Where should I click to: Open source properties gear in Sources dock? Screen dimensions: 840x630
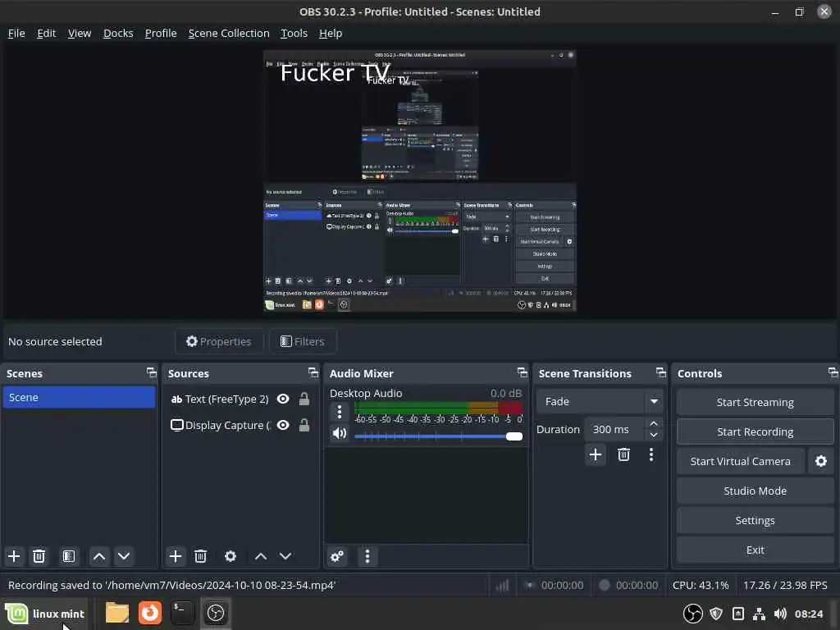tap(231, 556)
